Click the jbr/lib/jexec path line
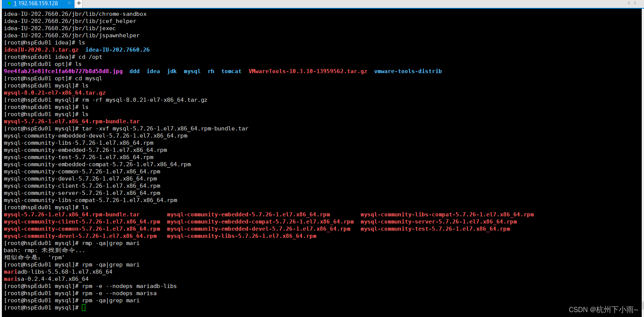Image resolution: width=644 pixels, height=317 pixels. click(x=60, y=28)
